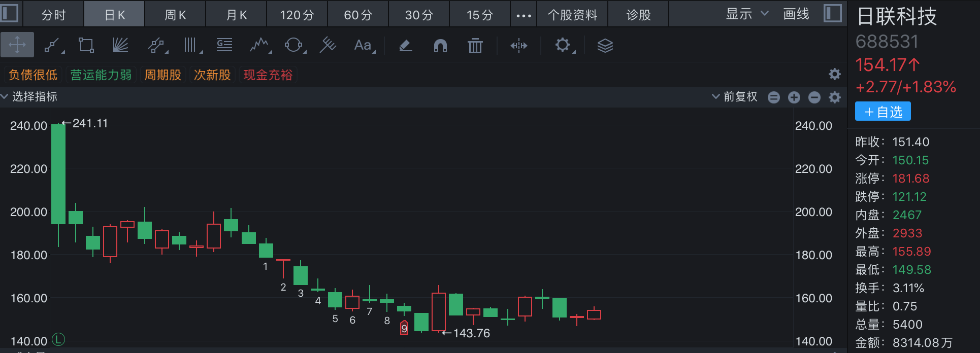
Task: Select the rectangle drawing tool
Action: tap(86, 46)
